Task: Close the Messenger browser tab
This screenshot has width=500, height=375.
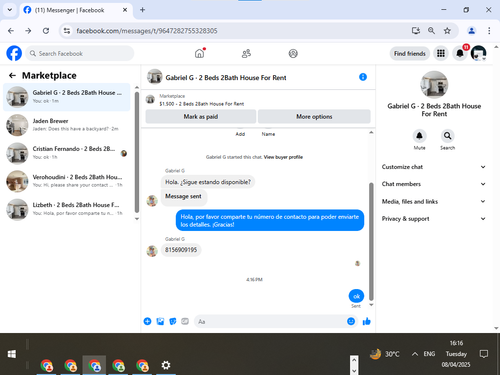Action: coord(125,10)
